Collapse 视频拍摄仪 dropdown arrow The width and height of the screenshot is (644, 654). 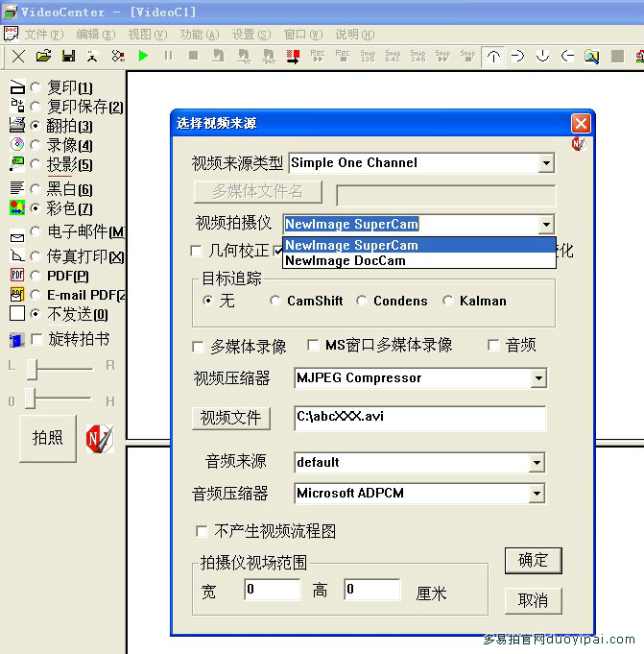[x=546, y=225]
